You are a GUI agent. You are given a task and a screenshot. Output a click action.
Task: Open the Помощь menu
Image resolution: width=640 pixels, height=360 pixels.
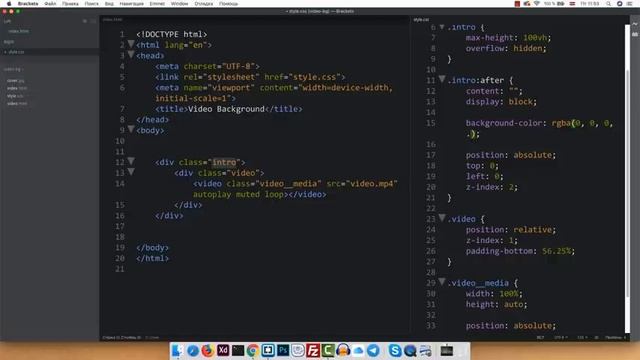(x=229, y=4)
